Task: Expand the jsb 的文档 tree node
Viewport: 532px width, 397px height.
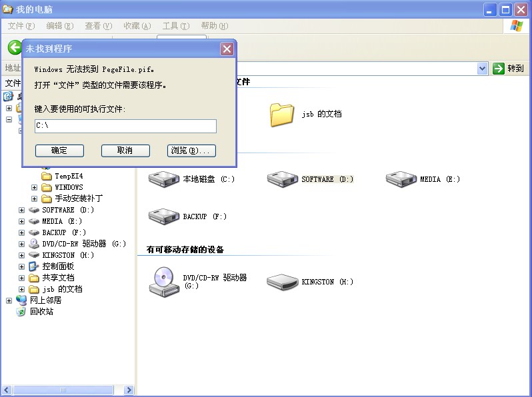Action: (x=21, y=289)
